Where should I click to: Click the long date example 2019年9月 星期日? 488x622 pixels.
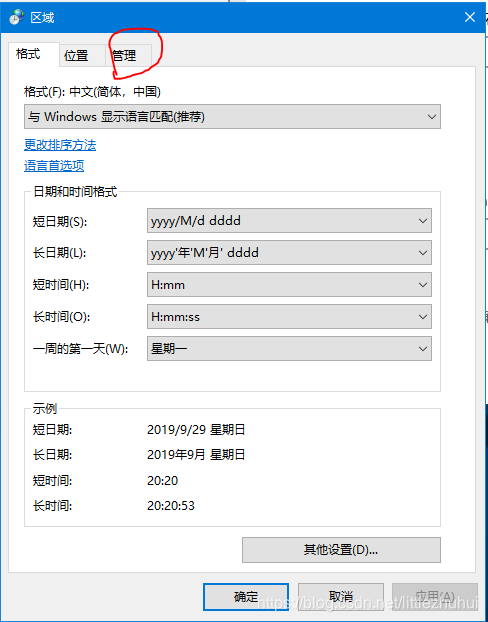coord(196,455)
